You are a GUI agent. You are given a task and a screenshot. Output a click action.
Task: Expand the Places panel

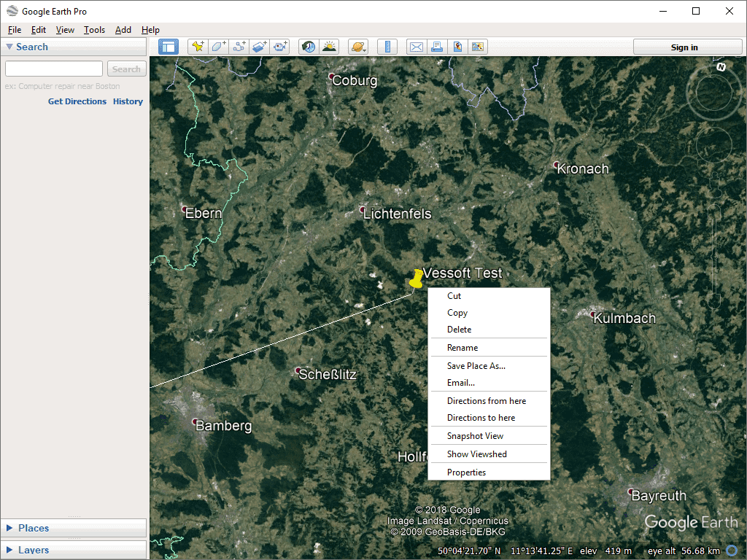pyautogui.click(x=9, y=528)
